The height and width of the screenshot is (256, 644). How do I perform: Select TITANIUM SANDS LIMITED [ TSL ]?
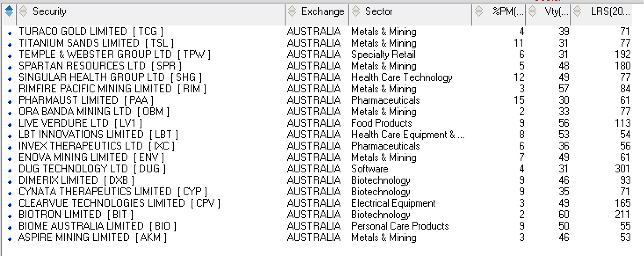coord(96,43)
